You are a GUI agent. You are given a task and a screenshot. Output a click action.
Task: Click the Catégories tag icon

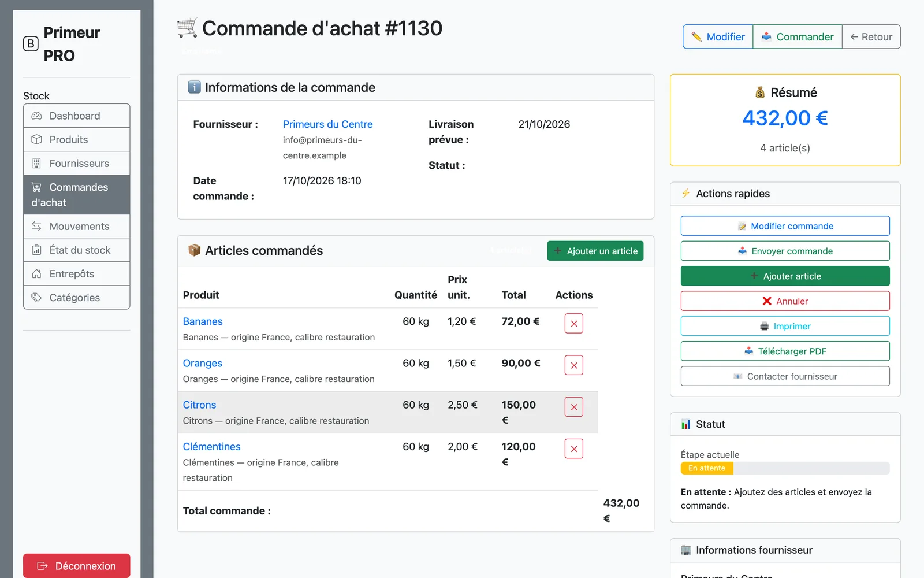(36, 297)
